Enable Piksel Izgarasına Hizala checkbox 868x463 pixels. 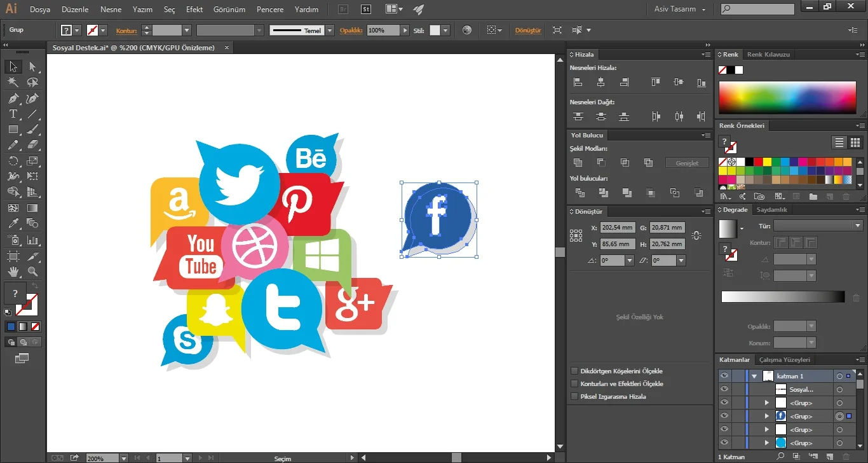(x=574, y=396)
